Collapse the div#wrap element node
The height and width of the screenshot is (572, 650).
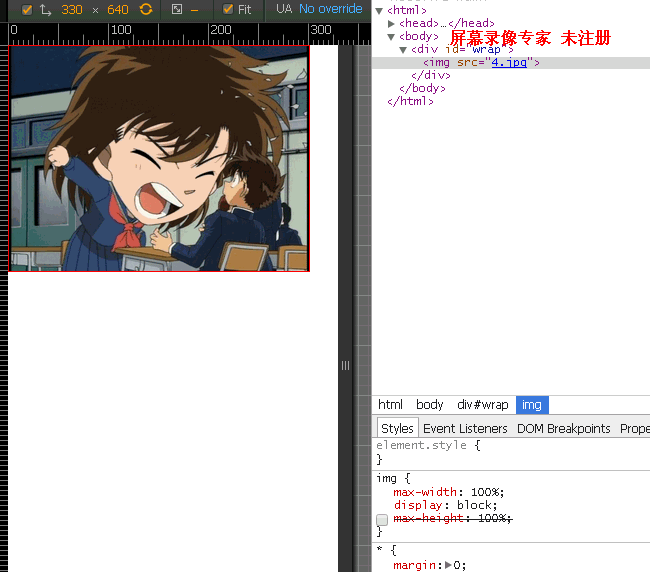click(x=403, y=49)
